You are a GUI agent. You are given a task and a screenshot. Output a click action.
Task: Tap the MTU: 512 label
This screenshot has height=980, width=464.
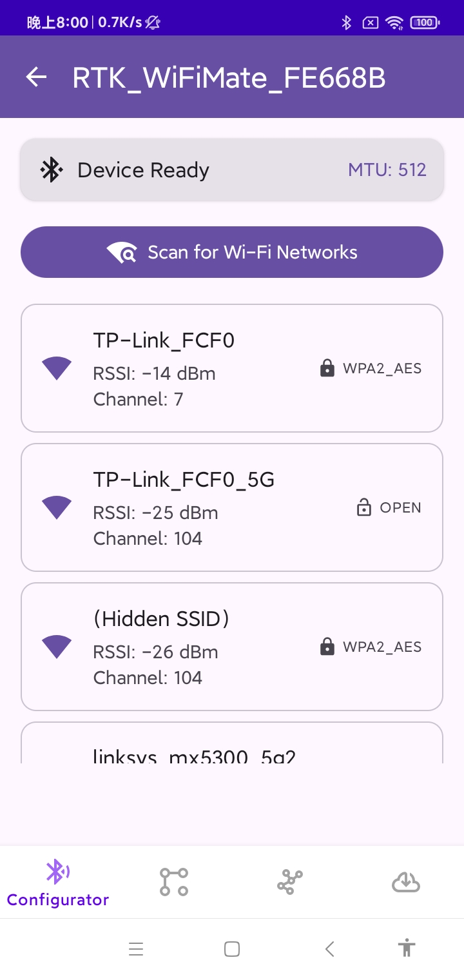click(387, 170)
